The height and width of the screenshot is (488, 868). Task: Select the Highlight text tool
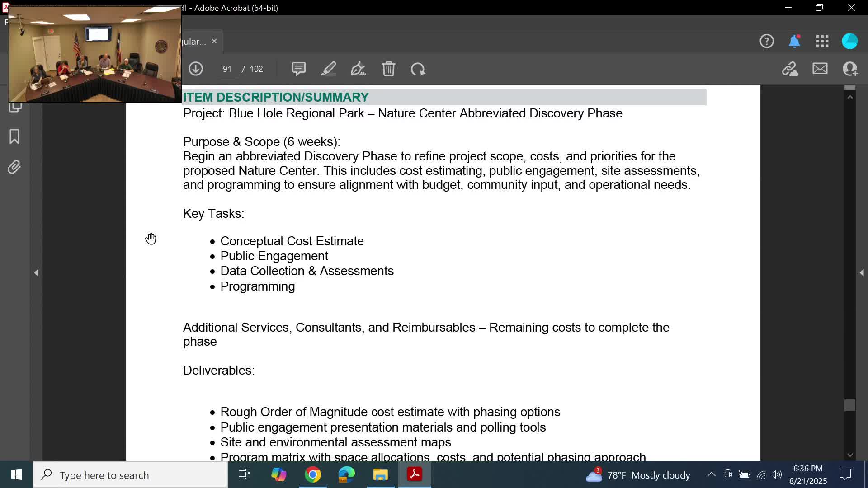pyautogui.click(x=329, y=69)
